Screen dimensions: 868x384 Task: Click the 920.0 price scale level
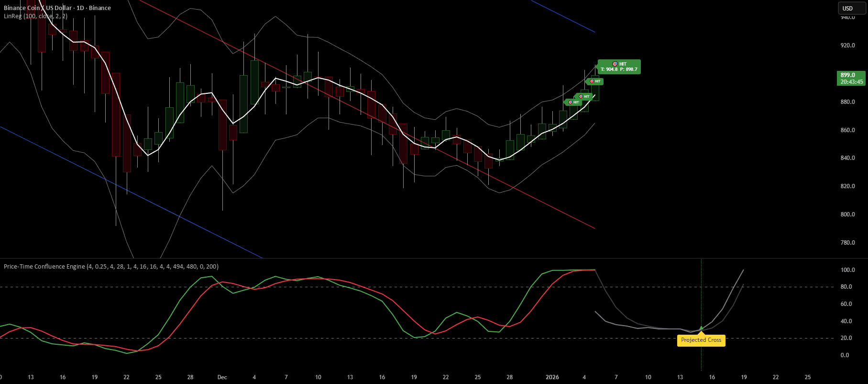[x=848, y=45]
